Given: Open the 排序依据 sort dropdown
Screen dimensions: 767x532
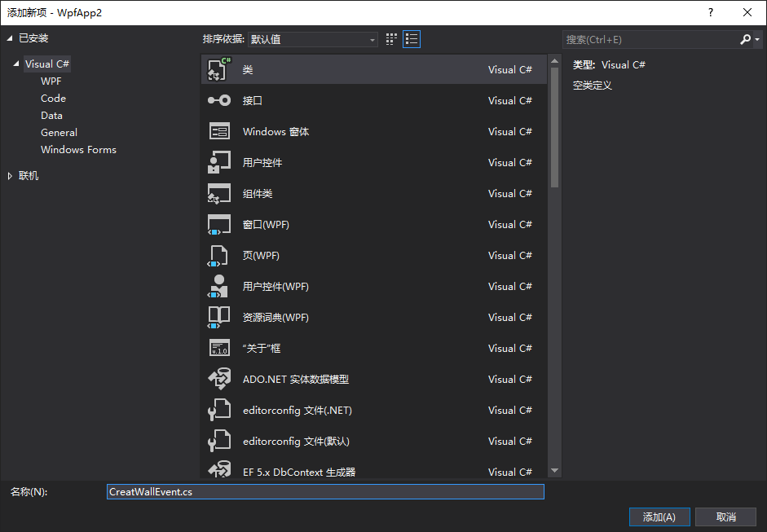Looking at the screenshot, I should tap(312, 39).
